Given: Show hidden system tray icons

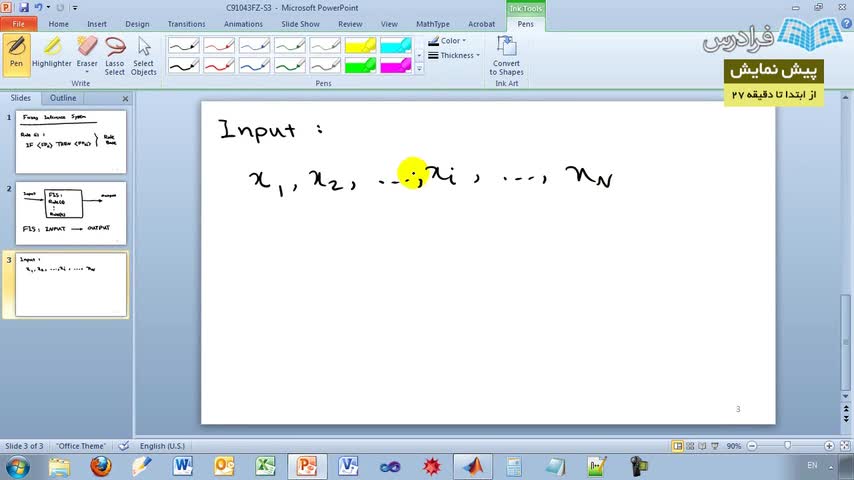Looking at the screenshot, I should click(x=831, y=467).
